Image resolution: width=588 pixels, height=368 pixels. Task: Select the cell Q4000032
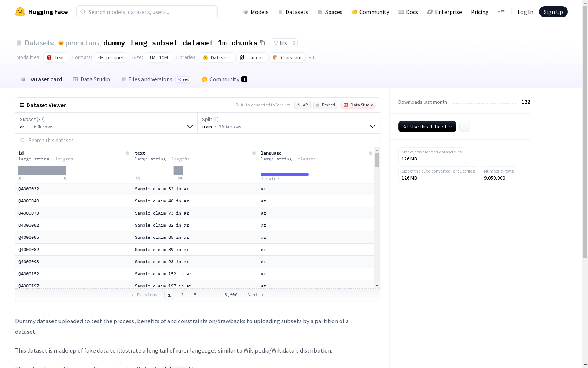(x=73, y=189)
